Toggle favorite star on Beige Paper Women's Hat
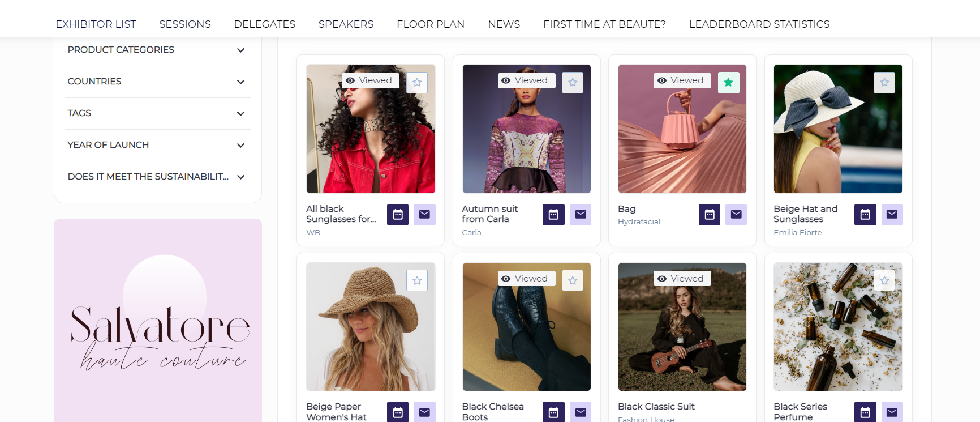The height and width of the screenshot is (422, 980). click(x=417, y=280)
